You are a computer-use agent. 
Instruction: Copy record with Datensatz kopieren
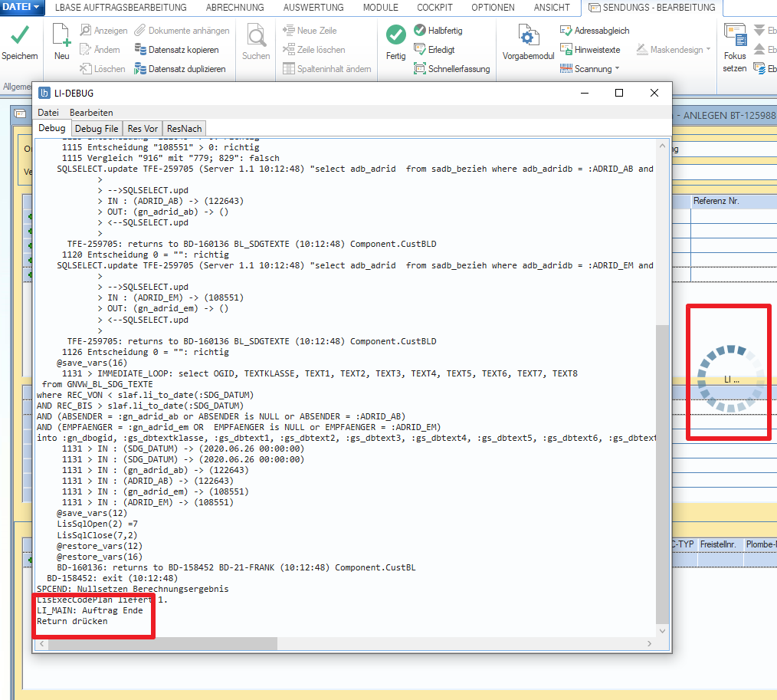176,50
